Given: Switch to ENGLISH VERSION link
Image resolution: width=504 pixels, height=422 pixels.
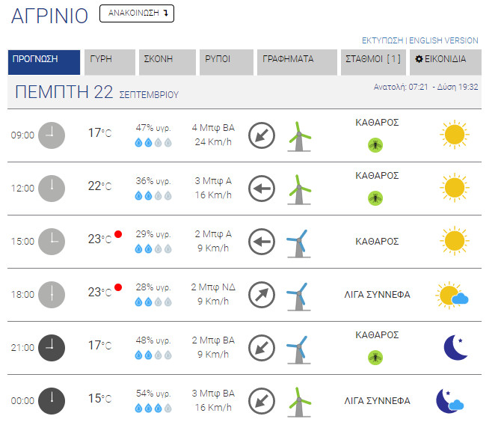Looking at the screenshot, I should [x=444, y=40].
